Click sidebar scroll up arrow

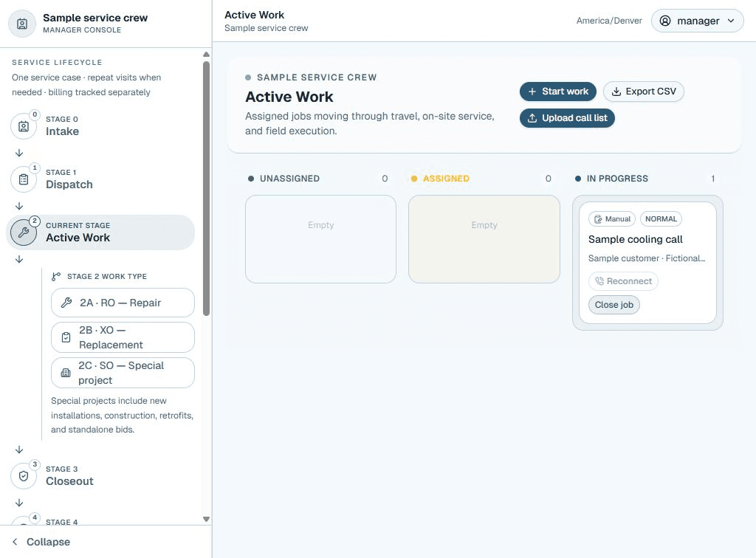coord(207,54)
